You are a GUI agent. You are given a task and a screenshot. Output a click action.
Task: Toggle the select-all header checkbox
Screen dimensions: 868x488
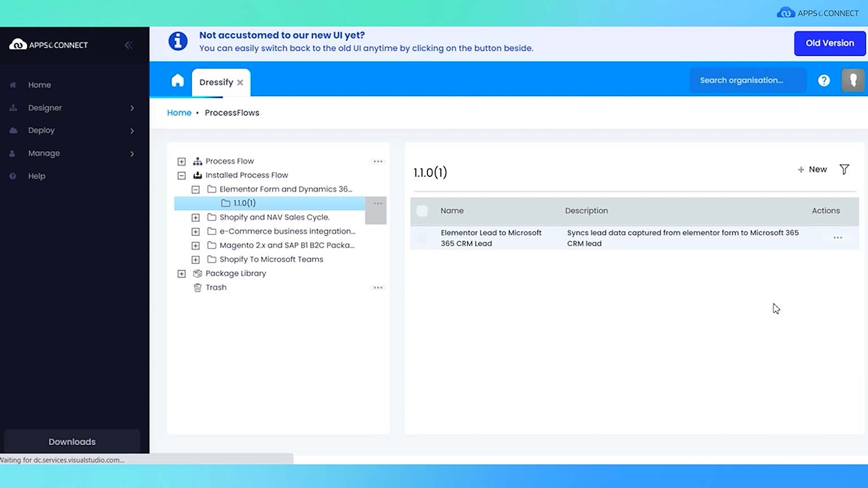tap(422, 211)
